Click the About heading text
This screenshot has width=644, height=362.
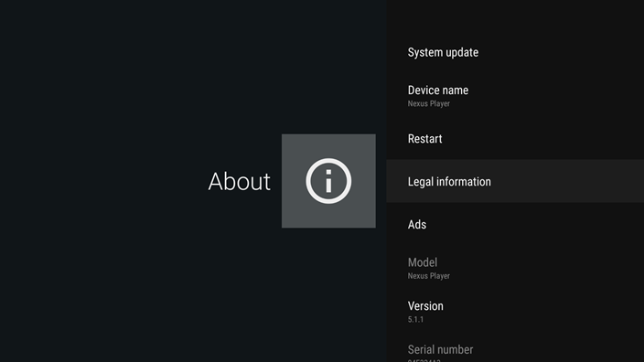pyautogui.click(x=240, y=181)
